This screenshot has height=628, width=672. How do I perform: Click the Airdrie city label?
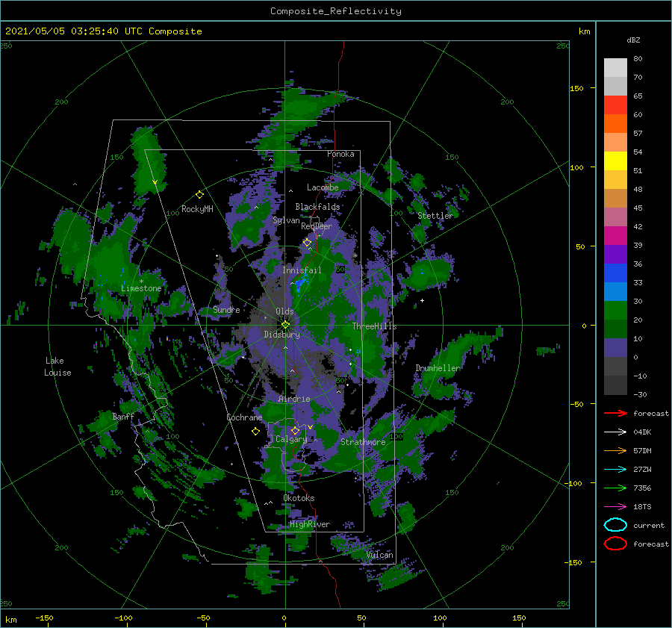[x=294, y=399]
